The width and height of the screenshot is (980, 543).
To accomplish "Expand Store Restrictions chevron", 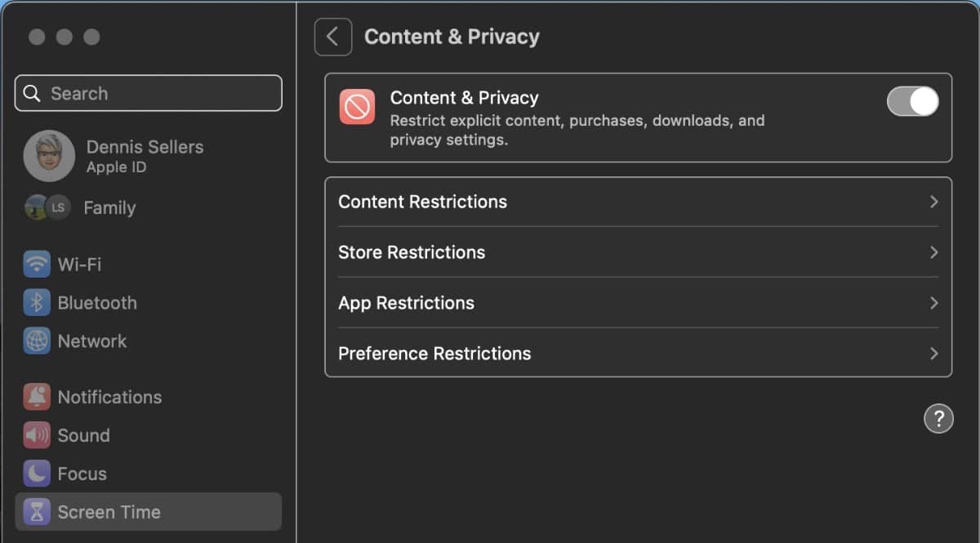I will tap(933, 252).
